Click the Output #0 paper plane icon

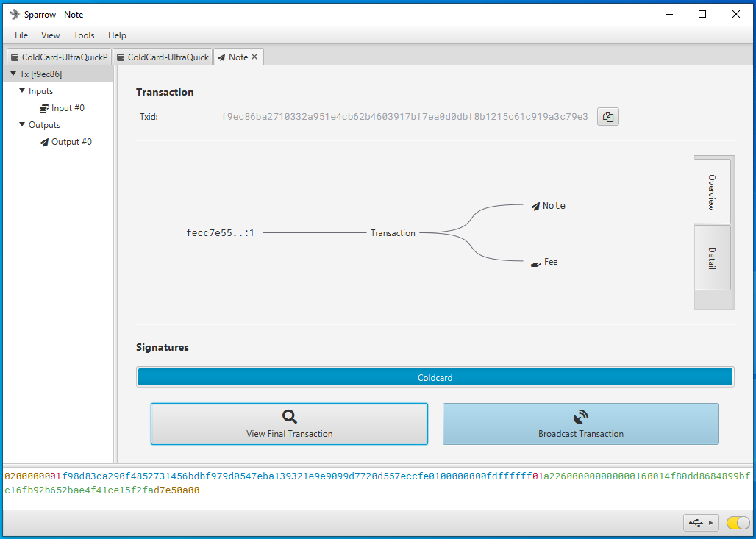tap(44, 142)
